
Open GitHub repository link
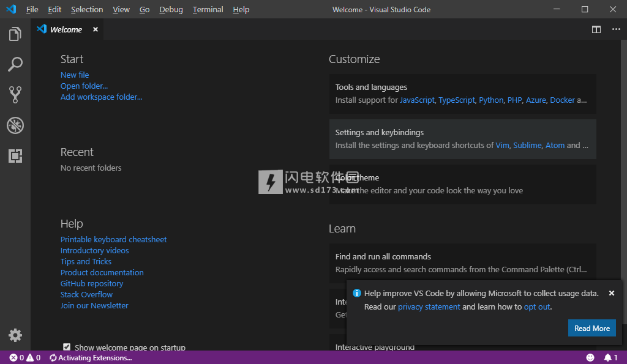[92, 283]
